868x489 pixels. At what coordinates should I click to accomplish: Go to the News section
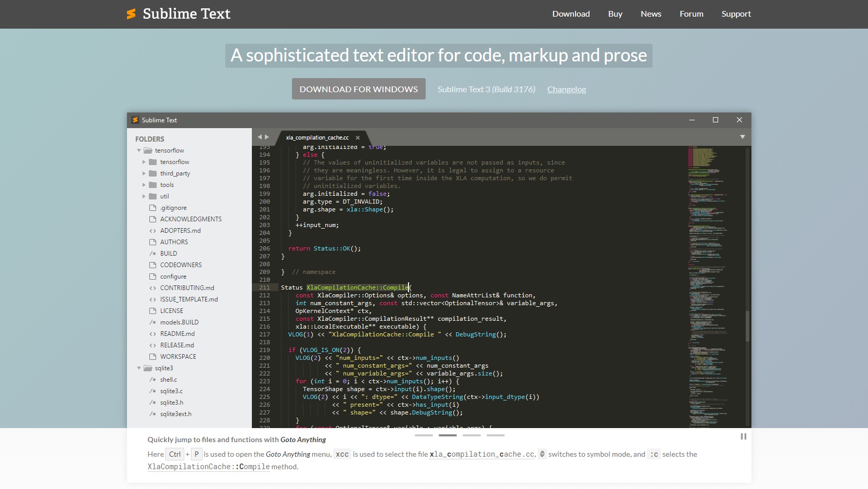651,14
